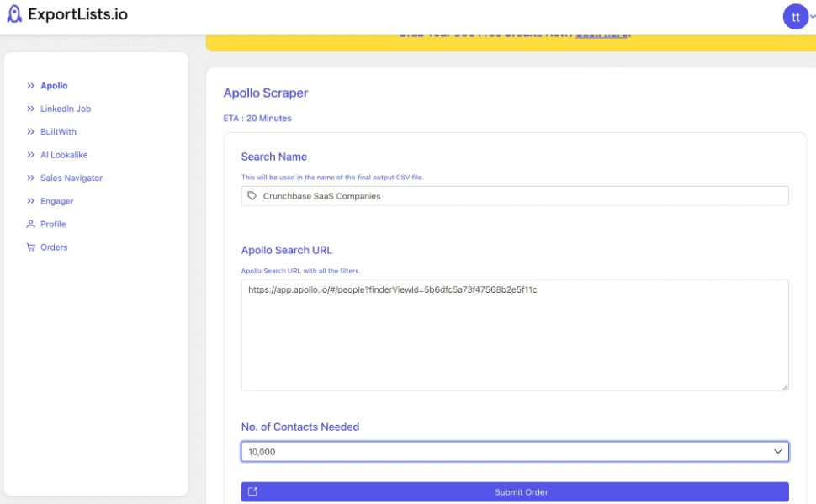This screenshot has width=816, height=504.
Task: Click the tag icon in Search Name field
Action: tap(252, 196)
